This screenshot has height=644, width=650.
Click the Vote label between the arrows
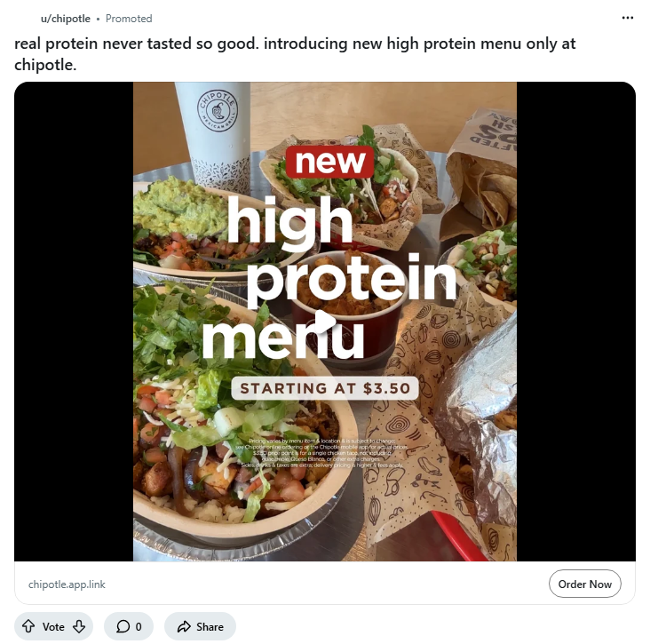click(53, 626)
